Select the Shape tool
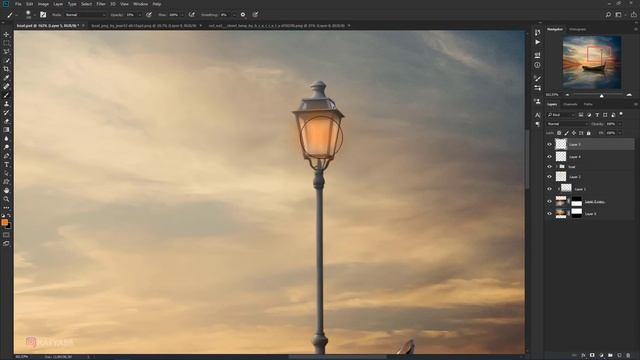640x360 pixels. pyautogui.click(x=6, y=182)
